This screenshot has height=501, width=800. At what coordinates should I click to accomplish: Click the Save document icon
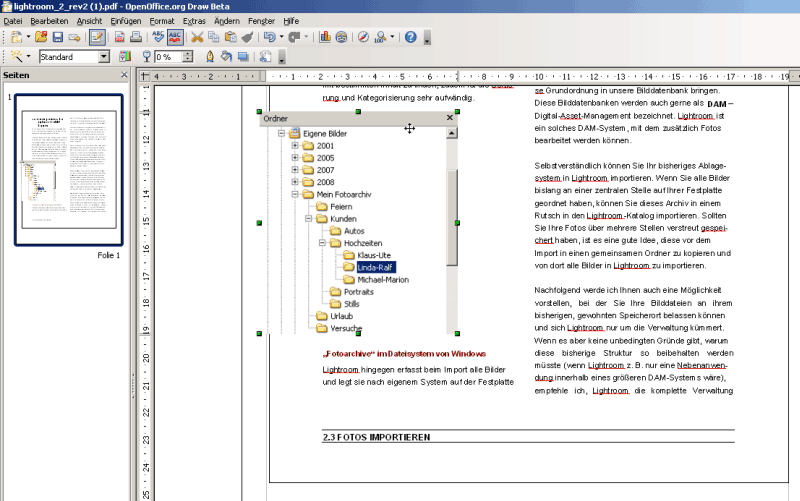pos(59,37)
